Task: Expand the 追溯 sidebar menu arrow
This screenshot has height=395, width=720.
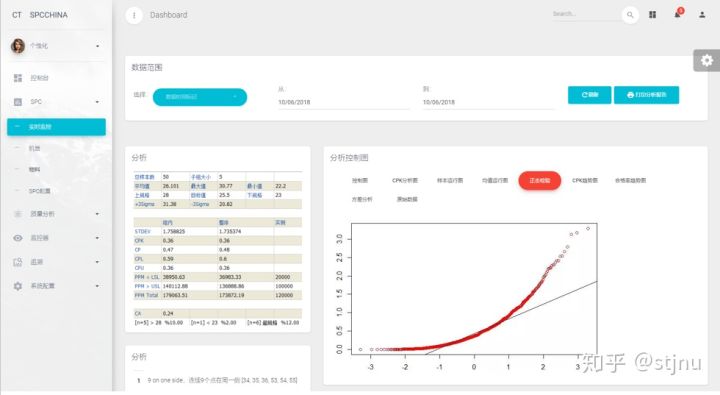Action: click(x=97, y=262)
